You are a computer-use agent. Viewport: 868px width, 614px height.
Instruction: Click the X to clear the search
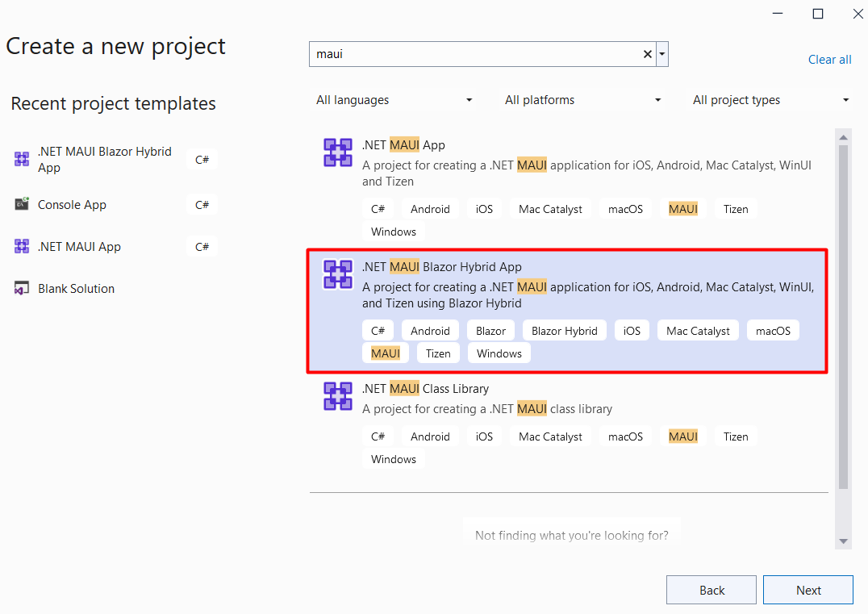[647, 53]
